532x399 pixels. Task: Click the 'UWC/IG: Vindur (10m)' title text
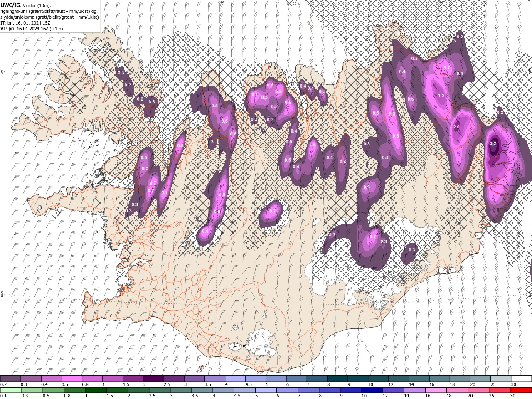[x=26, y=5]
